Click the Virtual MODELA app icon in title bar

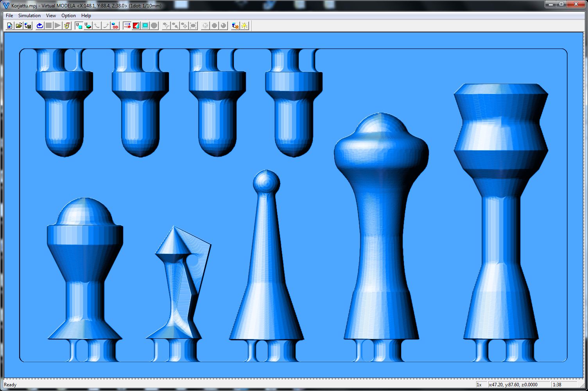[x=6, y=5]
